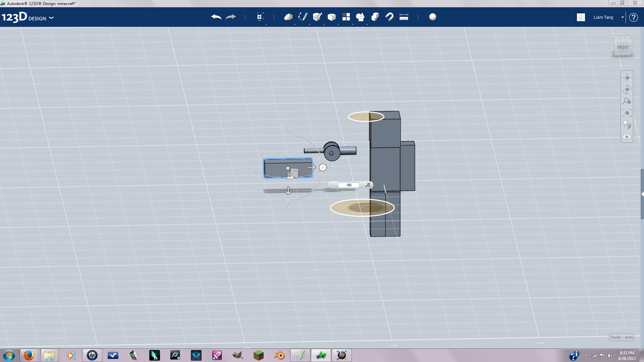Open the visual style cube options

point(627,125)
